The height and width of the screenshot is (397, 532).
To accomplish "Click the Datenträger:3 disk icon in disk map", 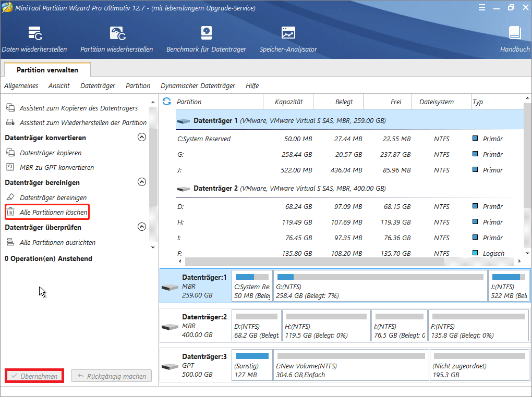I will [170, 367].
